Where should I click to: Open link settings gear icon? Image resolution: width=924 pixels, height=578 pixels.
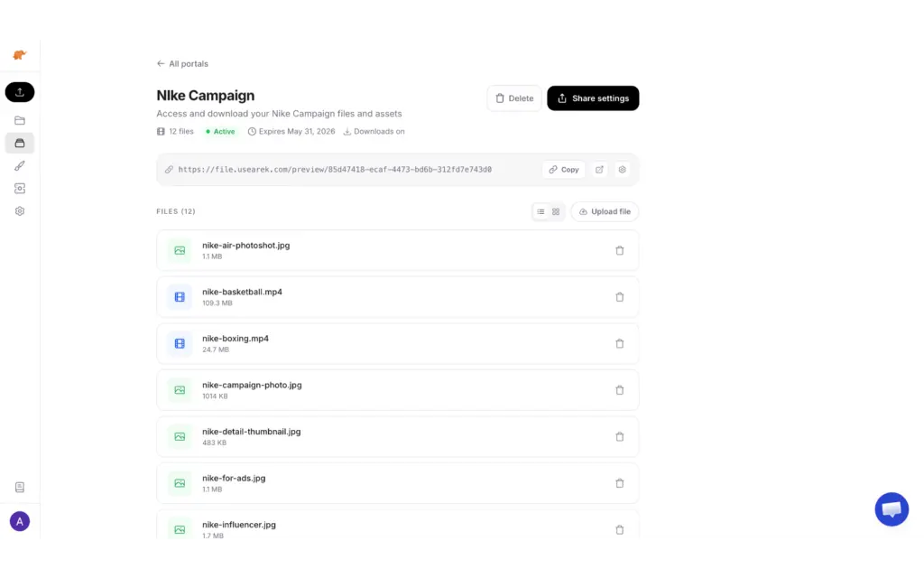pos(623,170)
